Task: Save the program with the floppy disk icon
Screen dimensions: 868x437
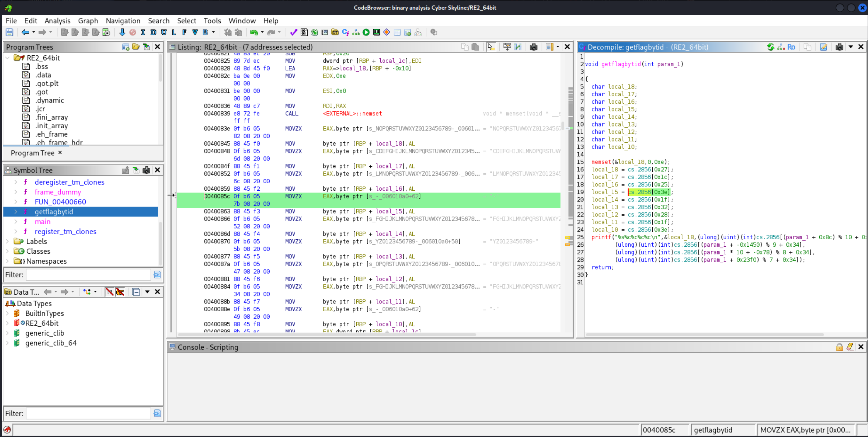Action: (9, 32)
